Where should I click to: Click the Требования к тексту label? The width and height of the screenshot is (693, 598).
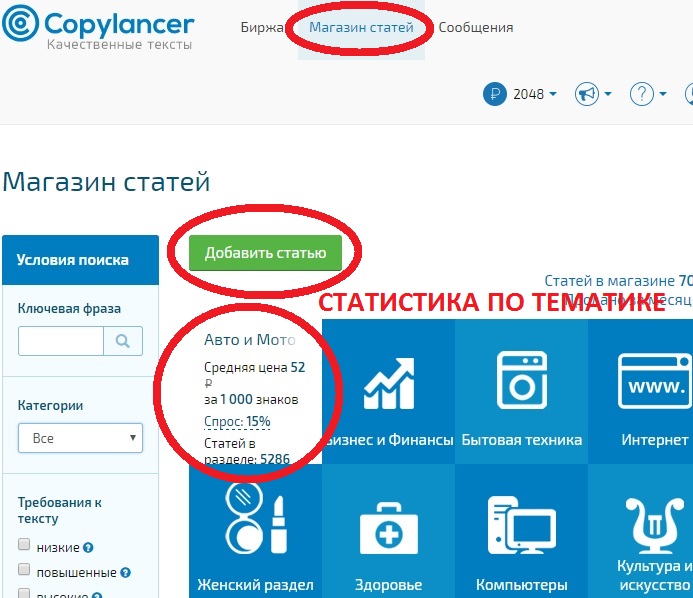tap(60, 510)
